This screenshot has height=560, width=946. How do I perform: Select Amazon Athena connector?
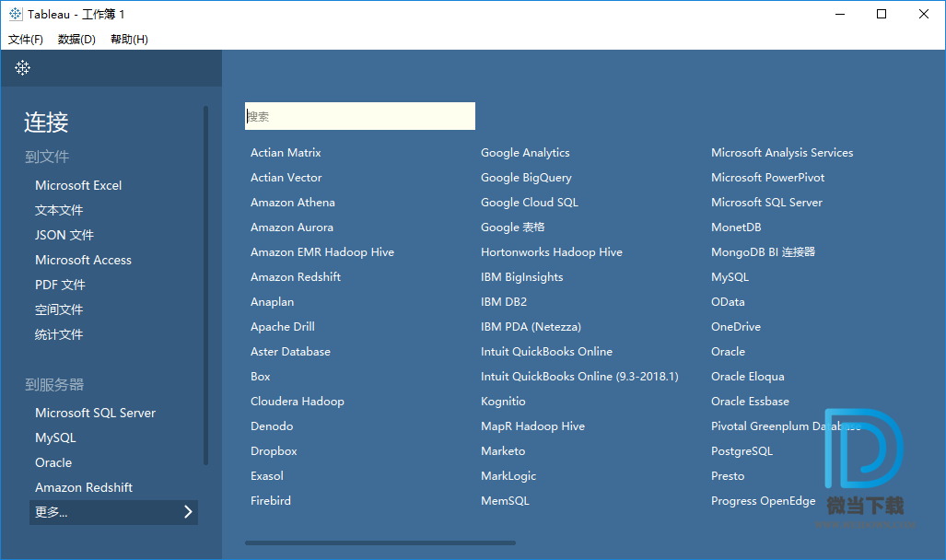(x=293, y=202)
